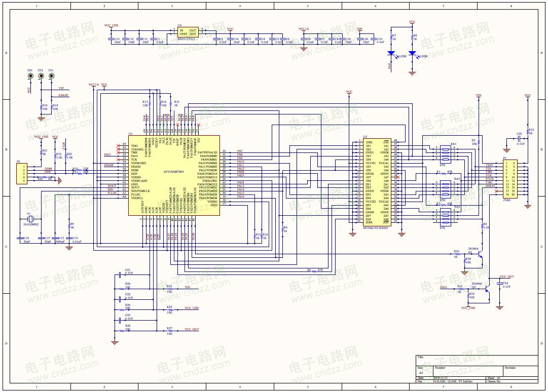Click the date 2009-11-11 in title block
The height and width of the screenshot is (392, 548).
440,378
